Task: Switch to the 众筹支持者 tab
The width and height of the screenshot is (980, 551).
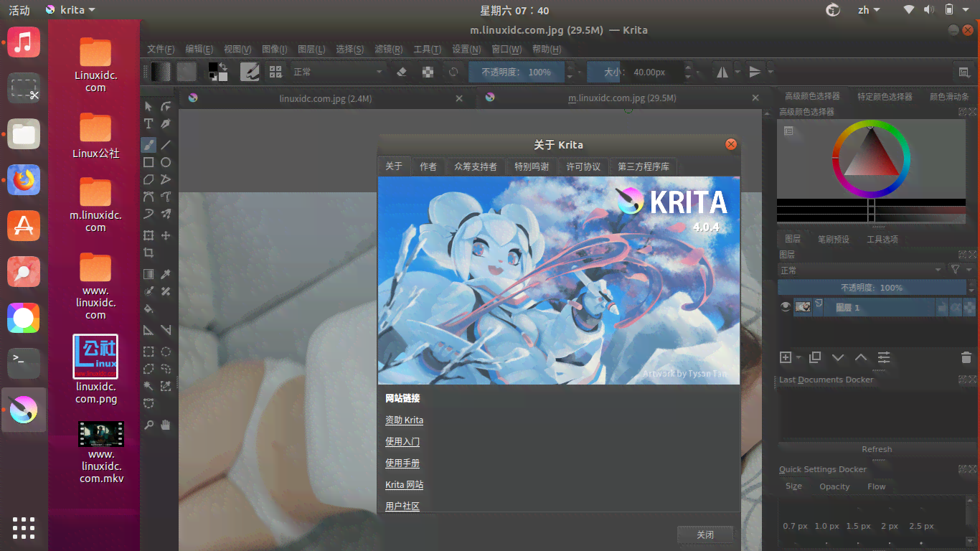Action: pyautogui.click(x=476, y=166)
